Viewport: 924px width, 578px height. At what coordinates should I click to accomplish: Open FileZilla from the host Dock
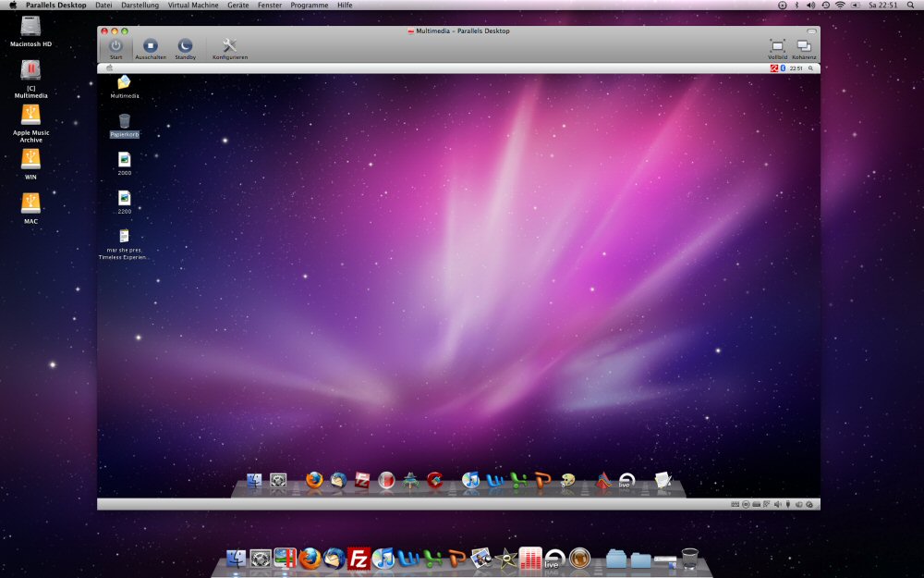tap(359, 559)
